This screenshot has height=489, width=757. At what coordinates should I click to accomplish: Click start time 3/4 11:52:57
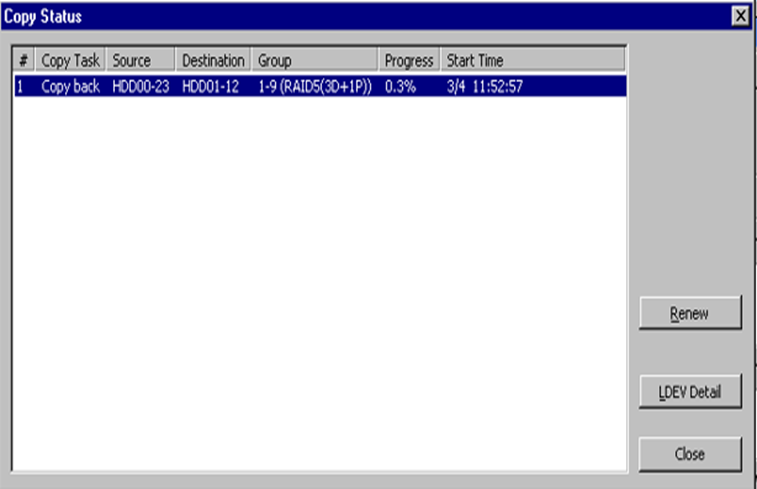point(485,86)
